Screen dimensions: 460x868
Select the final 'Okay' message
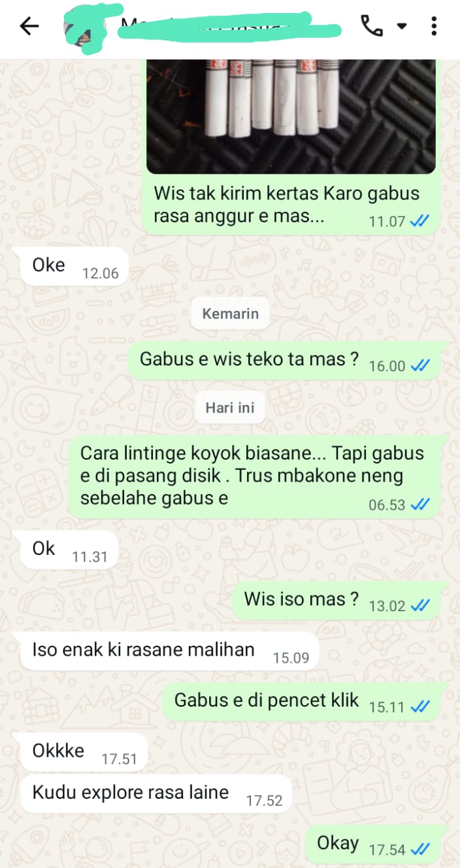(x=374, y=844)
